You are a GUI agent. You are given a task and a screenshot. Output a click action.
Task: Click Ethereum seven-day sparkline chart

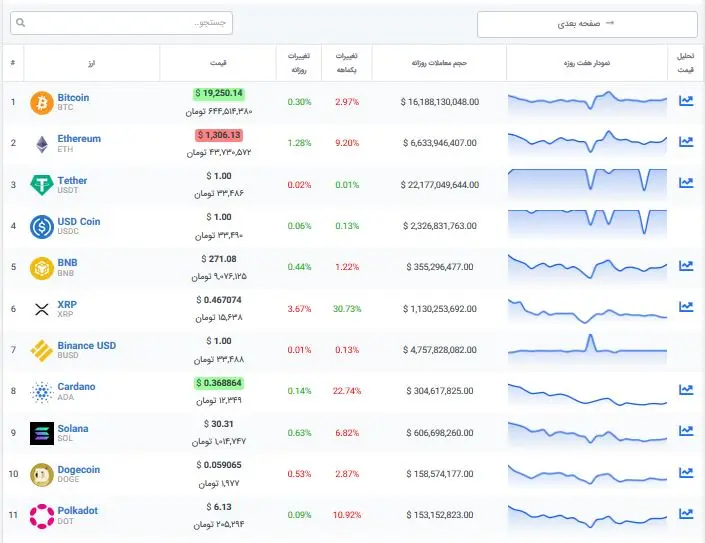[x=587, y=142]
